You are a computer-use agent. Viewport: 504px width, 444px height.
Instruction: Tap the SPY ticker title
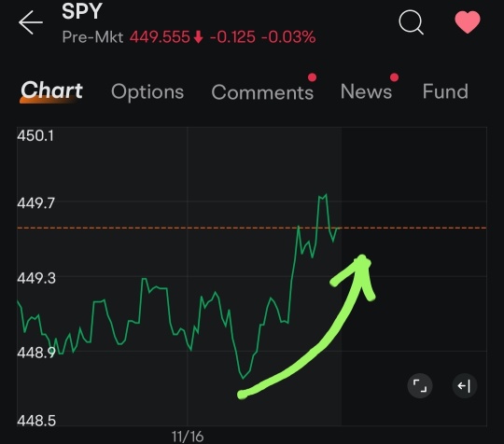(82, 11)
